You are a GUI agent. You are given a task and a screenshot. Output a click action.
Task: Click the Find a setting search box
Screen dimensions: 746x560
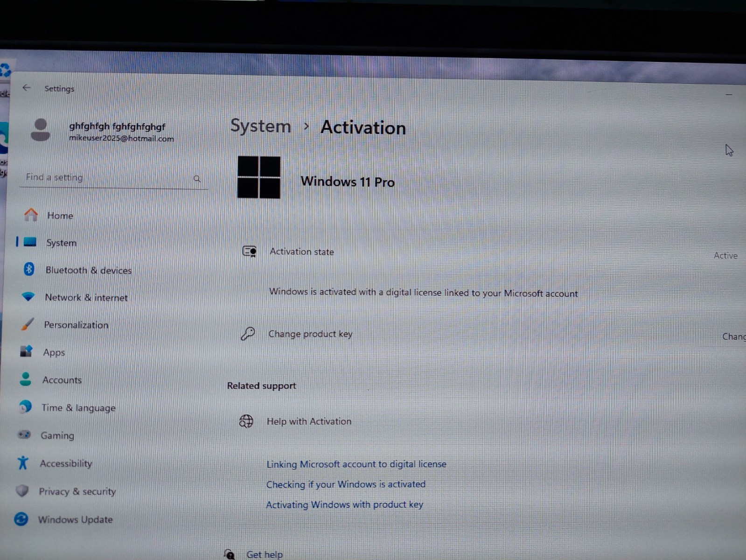tap(113, 178)
